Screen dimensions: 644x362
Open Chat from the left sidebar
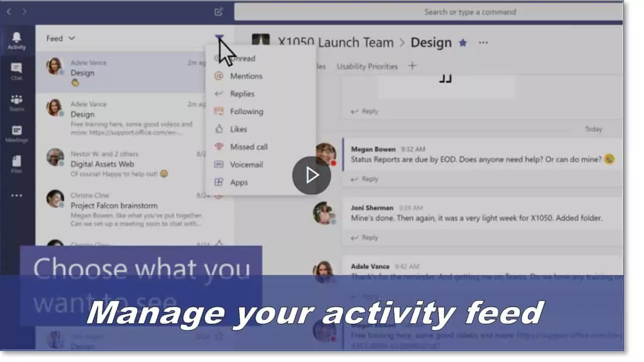(x=17, y=71)
